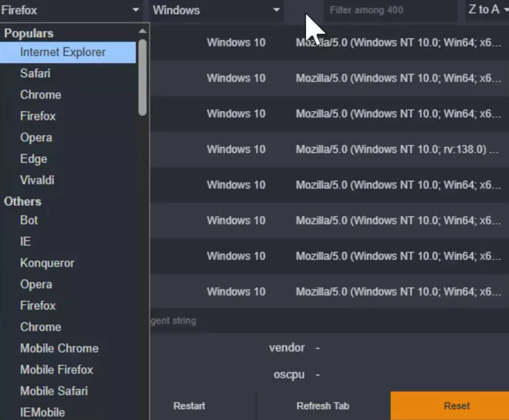Viewport: 509px width, 420px height.
Task: Choose Firefox under the Others group
Action: point(68,306)
